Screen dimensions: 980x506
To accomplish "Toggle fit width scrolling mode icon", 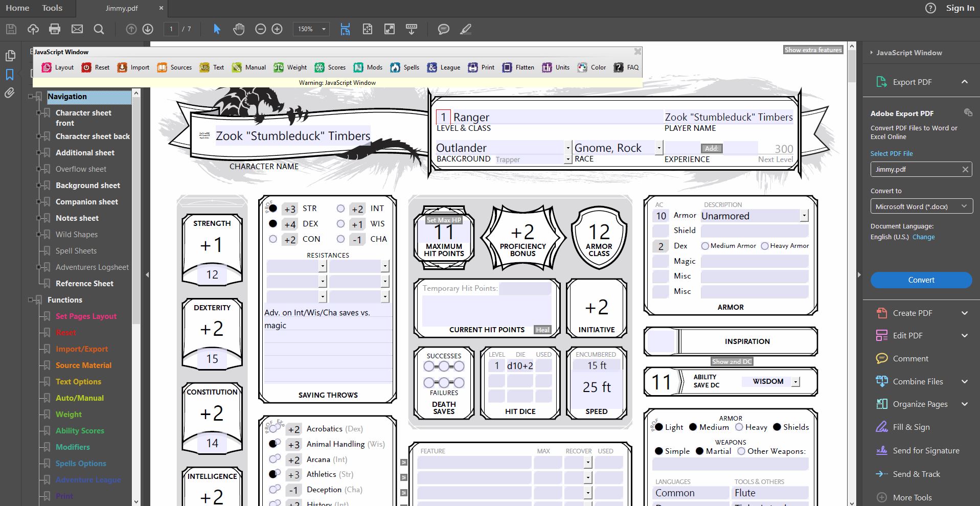I will pos(346,29).
